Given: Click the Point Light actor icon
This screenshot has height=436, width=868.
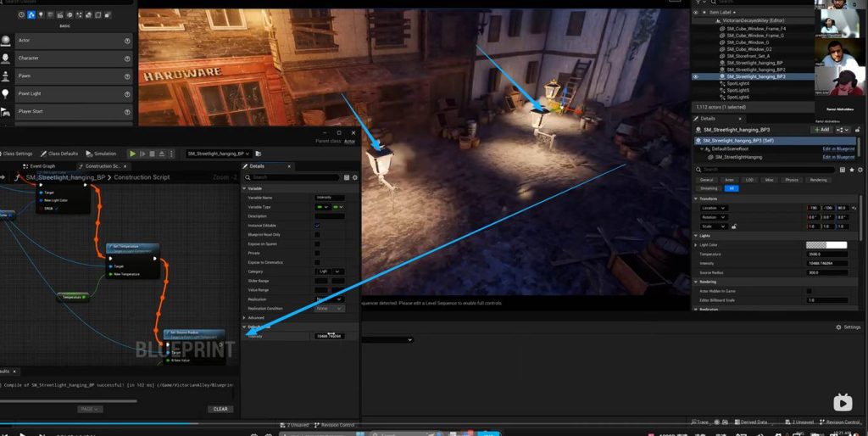Looking at the screenshot, I should [x=6, y=93].
